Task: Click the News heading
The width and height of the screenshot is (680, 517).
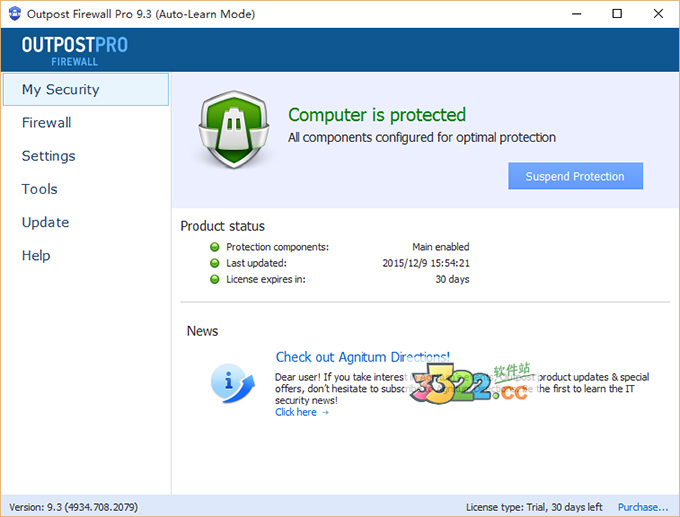Action: pos(203,331)
